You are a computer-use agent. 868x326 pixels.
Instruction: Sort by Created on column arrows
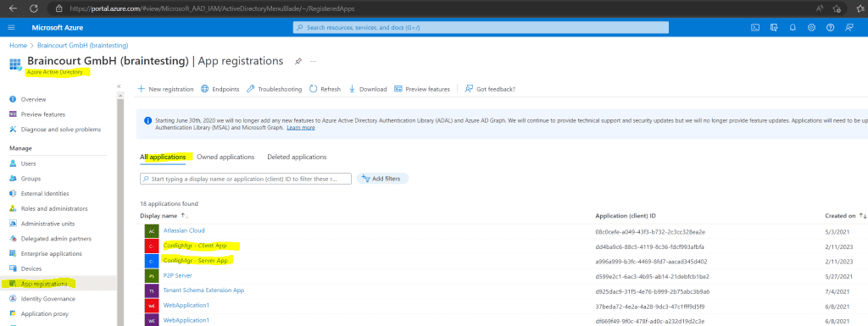point(863,215)
